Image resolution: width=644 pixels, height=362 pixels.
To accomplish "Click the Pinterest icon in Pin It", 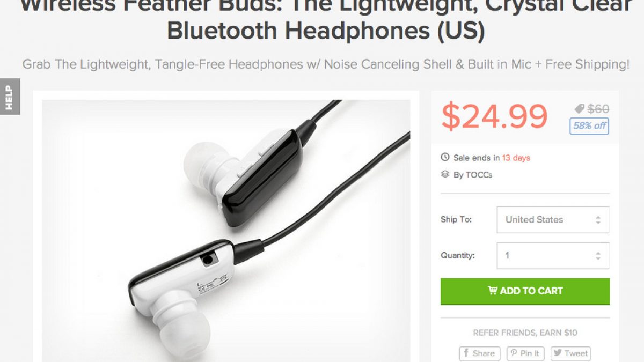I will click(x=514, y=353).
